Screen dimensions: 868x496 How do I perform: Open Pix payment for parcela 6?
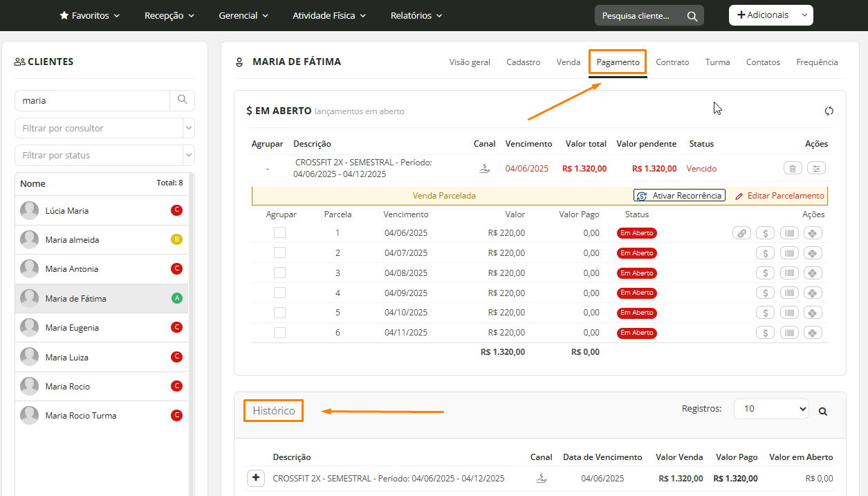coord(813,333)
